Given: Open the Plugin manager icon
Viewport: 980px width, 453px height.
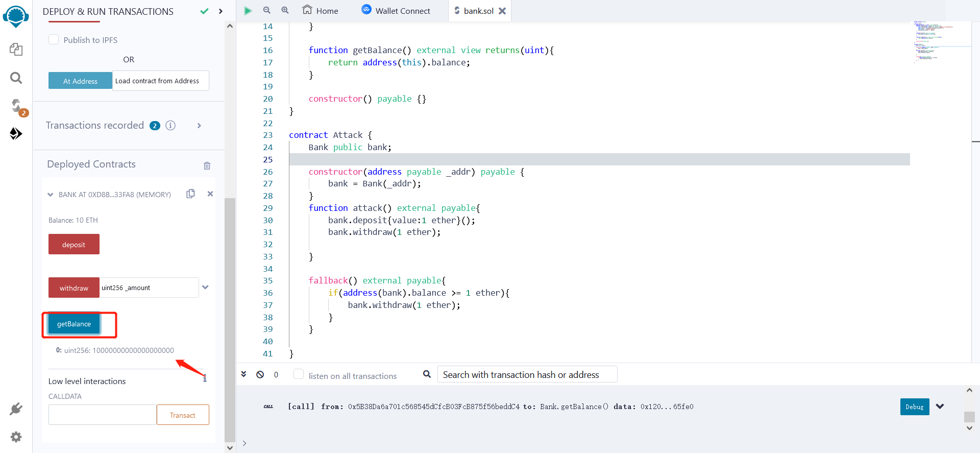Looking at the screenshot, I should pyautogui.click(x=16, y=409).
